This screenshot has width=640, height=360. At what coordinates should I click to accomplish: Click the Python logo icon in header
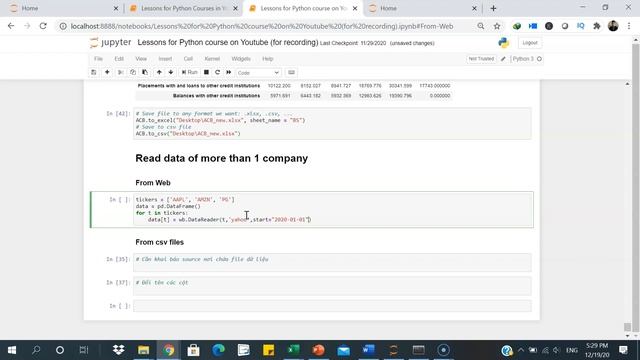[x=504, y=42]
